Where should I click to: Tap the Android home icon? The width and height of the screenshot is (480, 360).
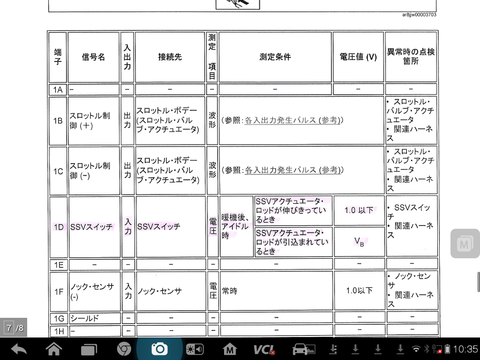[54, 349]
